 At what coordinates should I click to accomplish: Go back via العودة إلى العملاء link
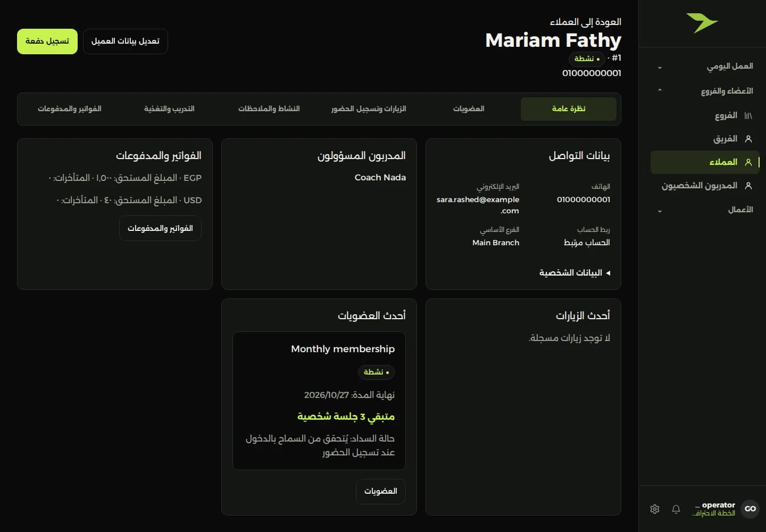coord(585,22)
